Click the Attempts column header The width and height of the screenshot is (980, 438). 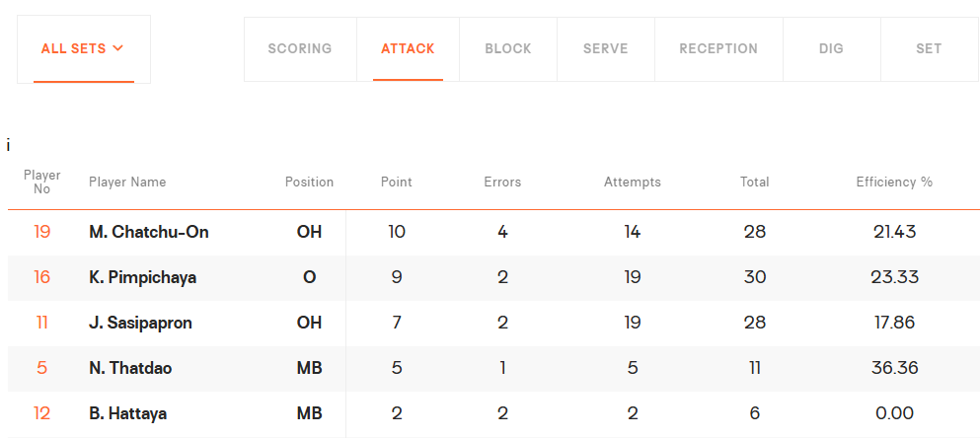632,182
